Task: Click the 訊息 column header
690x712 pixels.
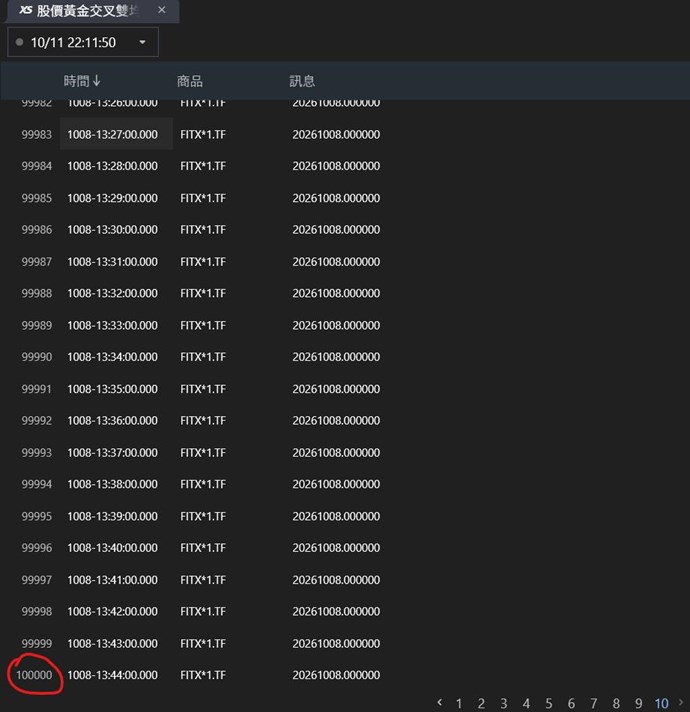Action: coord(302,81)
